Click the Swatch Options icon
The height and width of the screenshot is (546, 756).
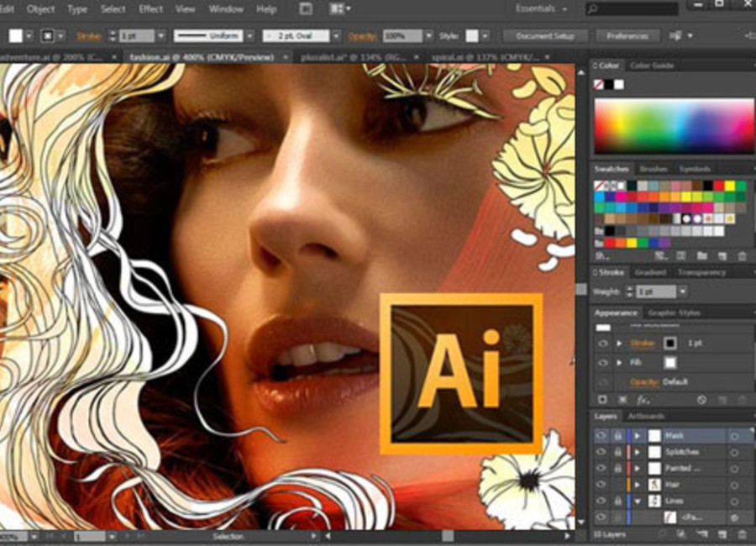point(680,255)
